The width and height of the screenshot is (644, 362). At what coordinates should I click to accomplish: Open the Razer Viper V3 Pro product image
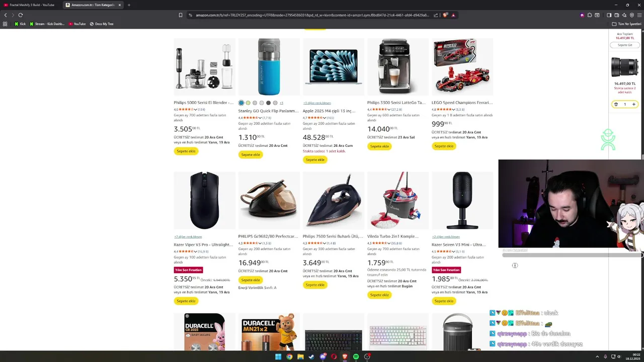click(x=204, y=201)
